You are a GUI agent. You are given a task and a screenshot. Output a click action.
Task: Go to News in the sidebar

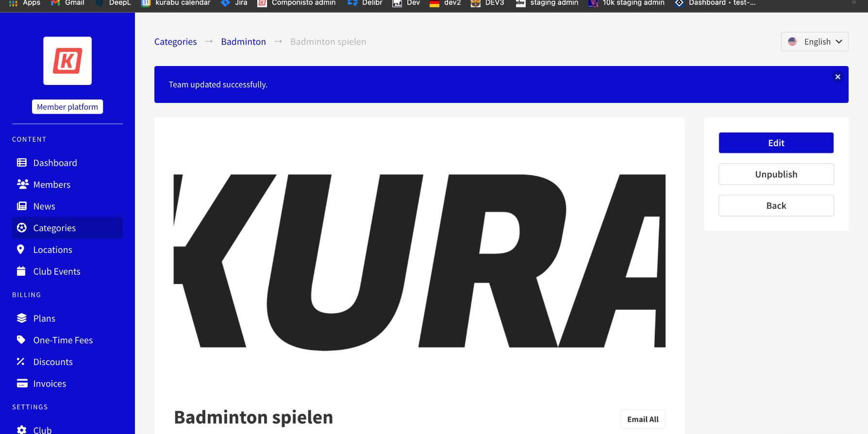pos(67,206)
